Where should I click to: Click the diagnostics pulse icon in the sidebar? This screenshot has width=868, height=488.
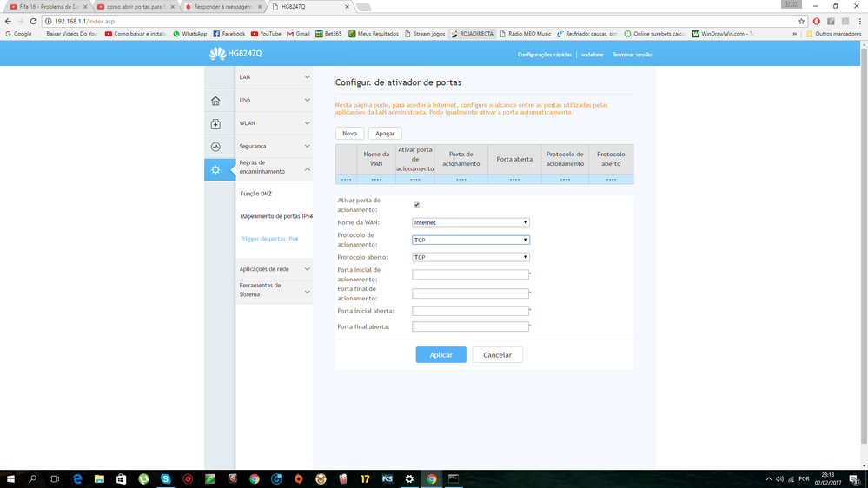215,147
